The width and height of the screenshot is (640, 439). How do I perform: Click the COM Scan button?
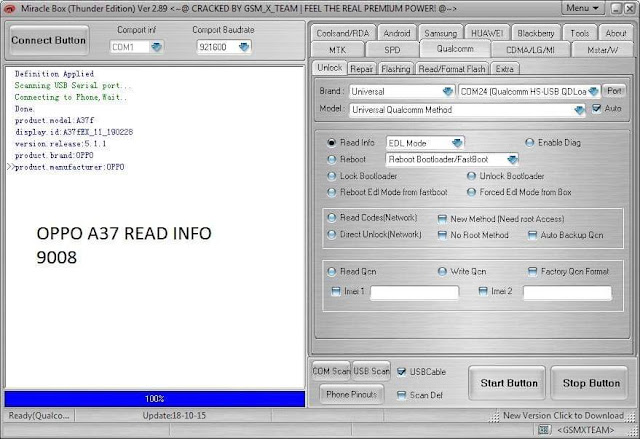tap(331, 371)
